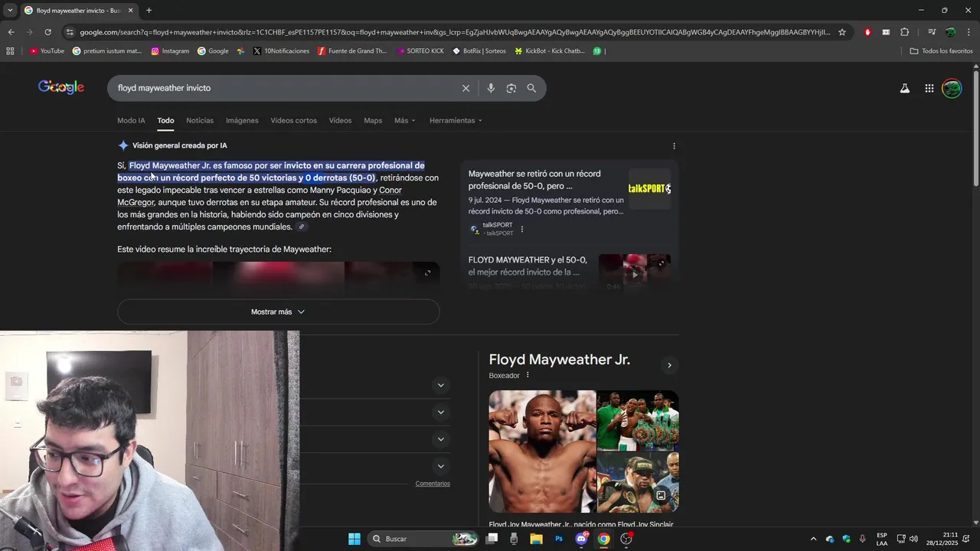The image size is (980, 551).
Task: Click the magnifier search submit icon
Action: tap(531, 88)
